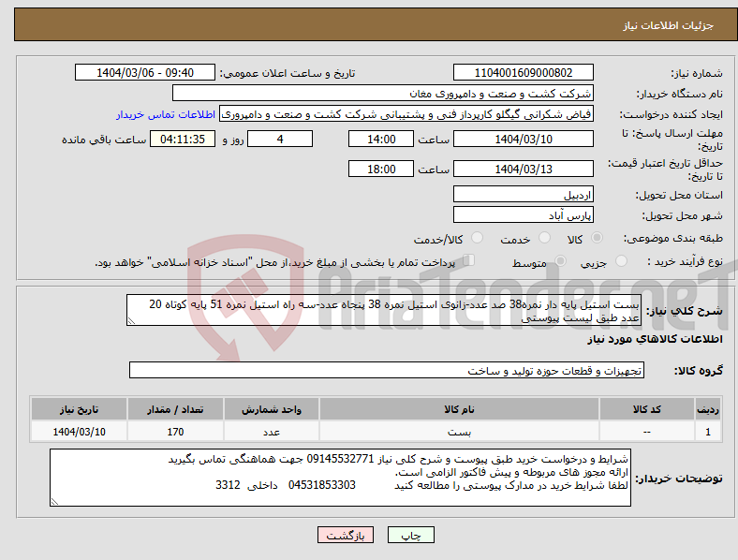Select the خدمت radio button

coord(544,238)
